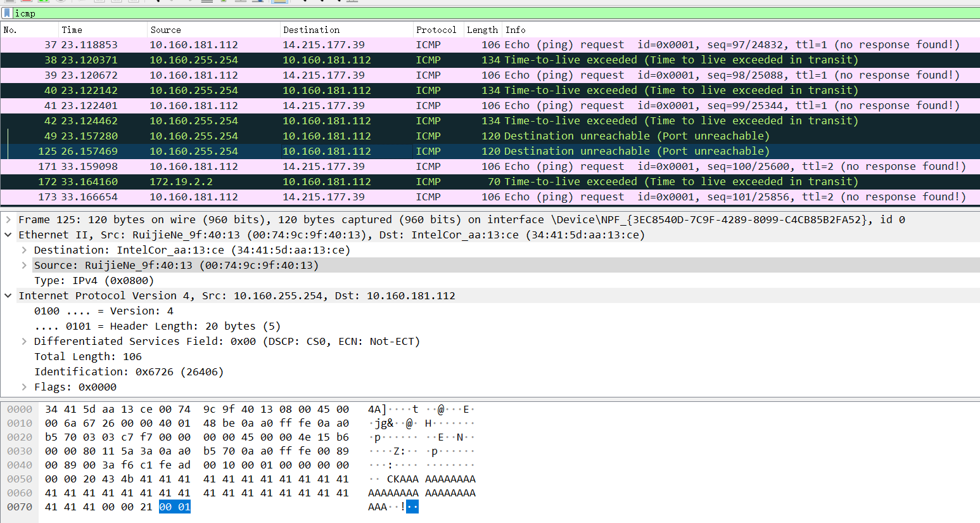Image resolution: width=980 pixels, height=523 pixels.
Task: Select packet 172 from 172.19.2.2
Action: (x=490, y=182)
